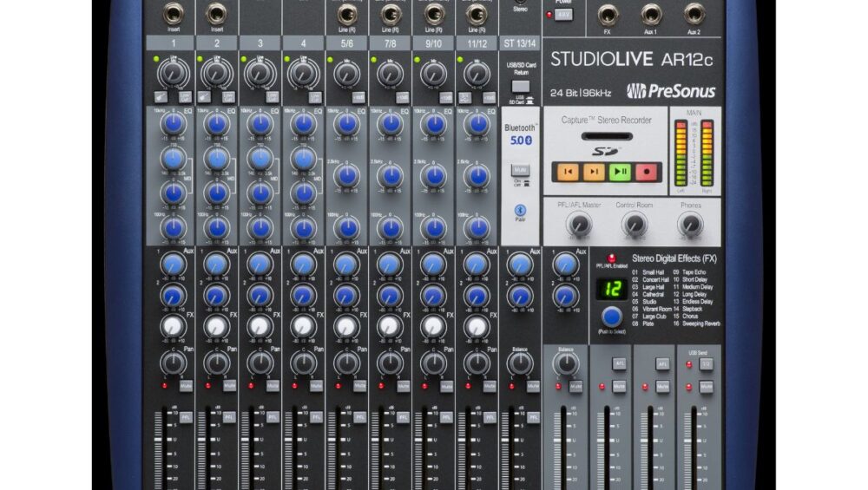The height and width of the screenshot is (490, 868).
Task: Click channel 5/6 2.5kHz mid EQ knob
Action: coord(346,176)
